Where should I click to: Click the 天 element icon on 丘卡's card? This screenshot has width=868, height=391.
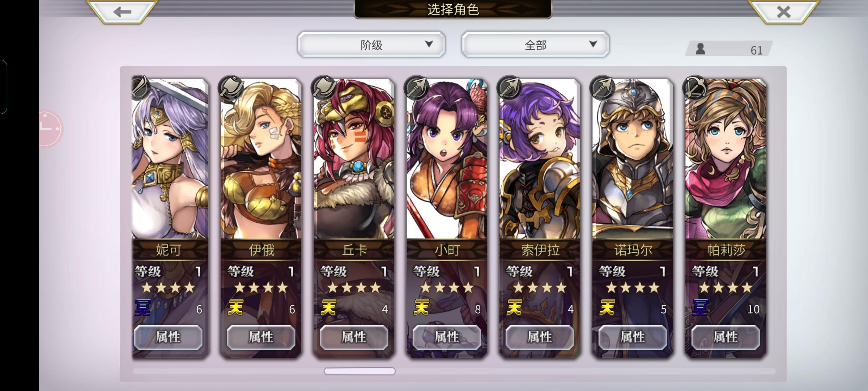(x=329, y=308)
